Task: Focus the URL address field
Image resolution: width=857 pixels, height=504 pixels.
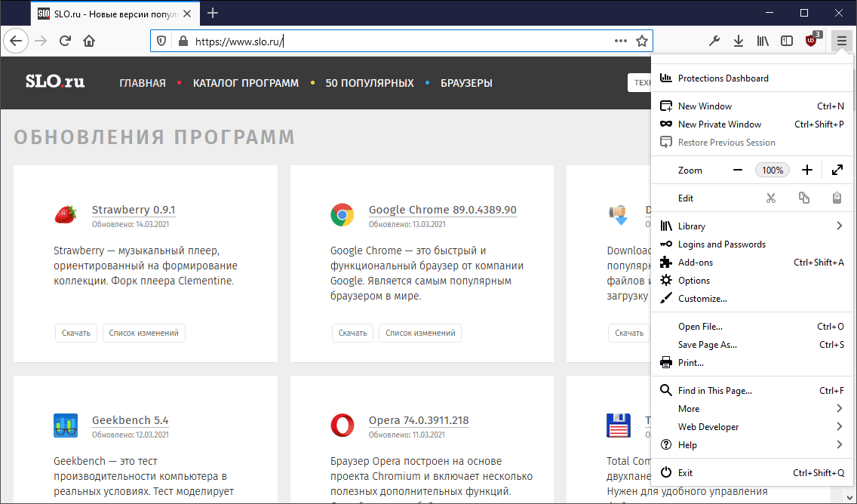Action: click(x=401, y=41)
